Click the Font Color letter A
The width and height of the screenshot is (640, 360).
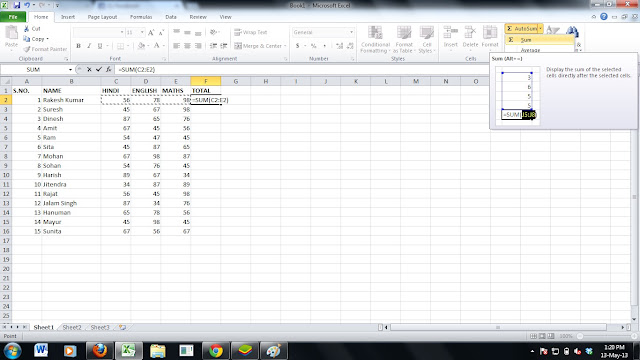(157, 46)
